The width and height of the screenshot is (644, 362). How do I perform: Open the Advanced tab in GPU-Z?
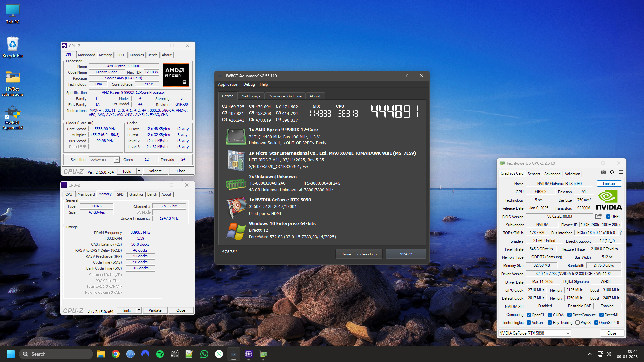tap(552, 174)
